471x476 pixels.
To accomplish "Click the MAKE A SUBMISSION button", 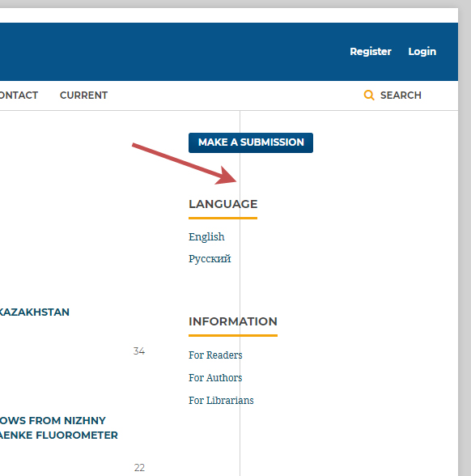I will click(251, 142).
